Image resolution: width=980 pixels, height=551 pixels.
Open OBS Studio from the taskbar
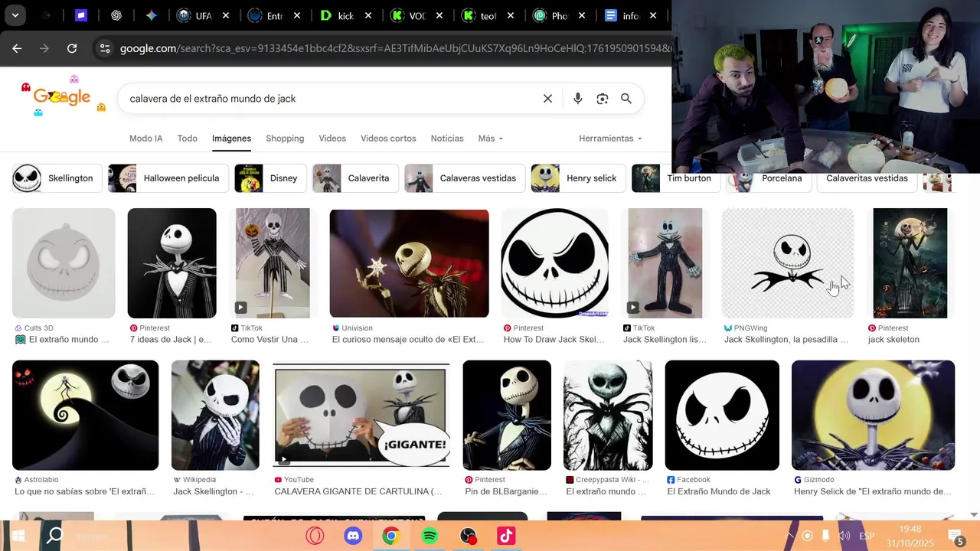(x=468, y=536)
